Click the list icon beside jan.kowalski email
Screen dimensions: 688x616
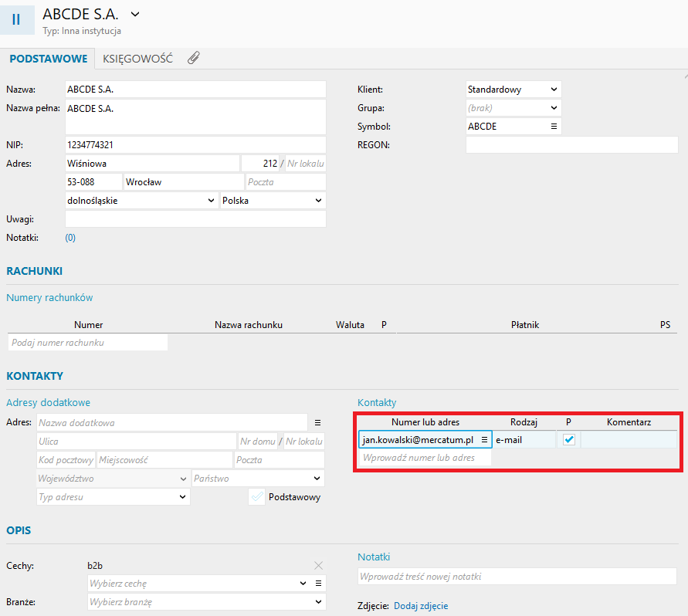484,439
